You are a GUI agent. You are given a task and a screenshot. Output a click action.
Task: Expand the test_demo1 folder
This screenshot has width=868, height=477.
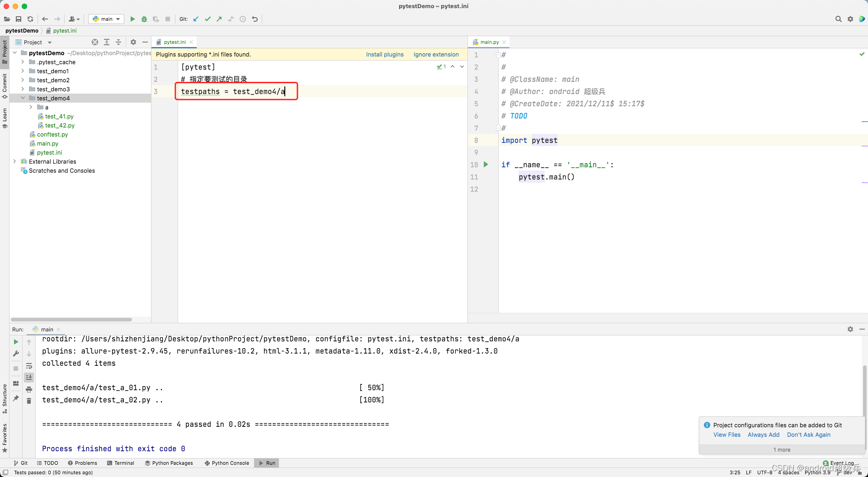click(23, 71)
